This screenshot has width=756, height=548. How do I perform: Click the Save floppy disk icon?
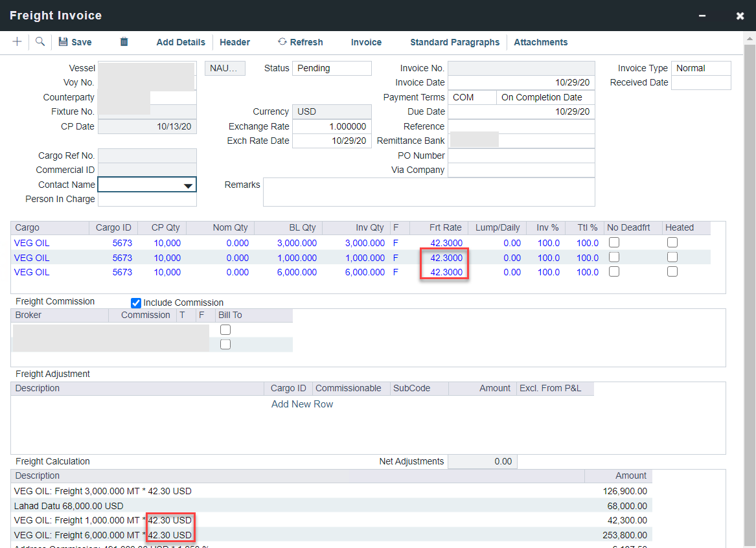(63, 42)
